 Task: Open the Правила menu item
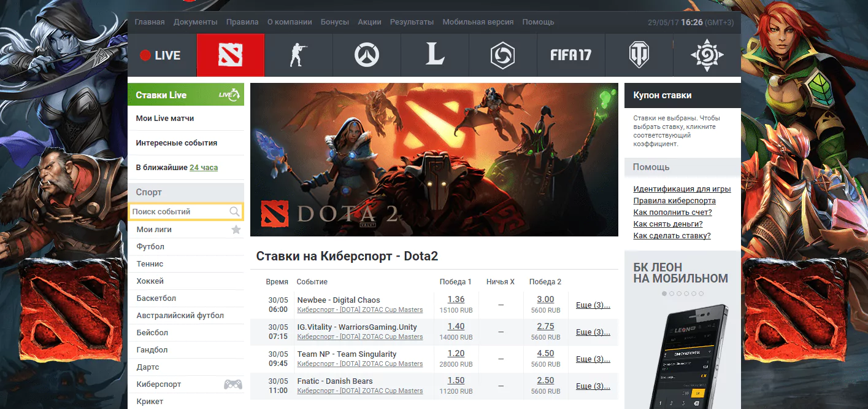point(242,21)
